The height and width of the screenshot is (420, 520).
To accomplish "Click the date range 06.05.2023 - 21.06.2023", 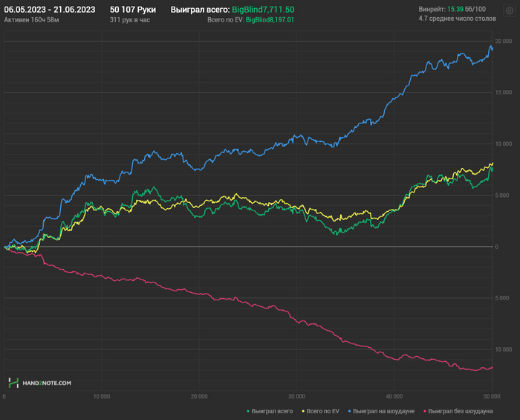I will tap(50, 10).
